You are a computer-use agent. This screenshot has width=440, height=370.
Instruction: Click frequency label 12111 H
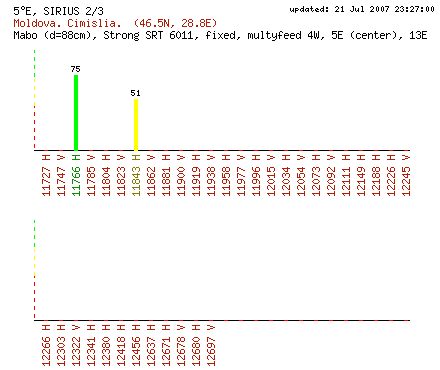coord(346,175)
